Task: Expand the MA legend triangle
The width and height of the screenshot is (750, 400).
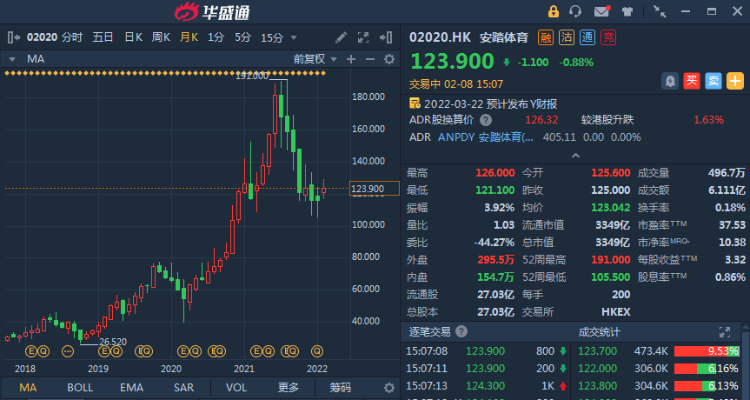Action: pos(12,59)
